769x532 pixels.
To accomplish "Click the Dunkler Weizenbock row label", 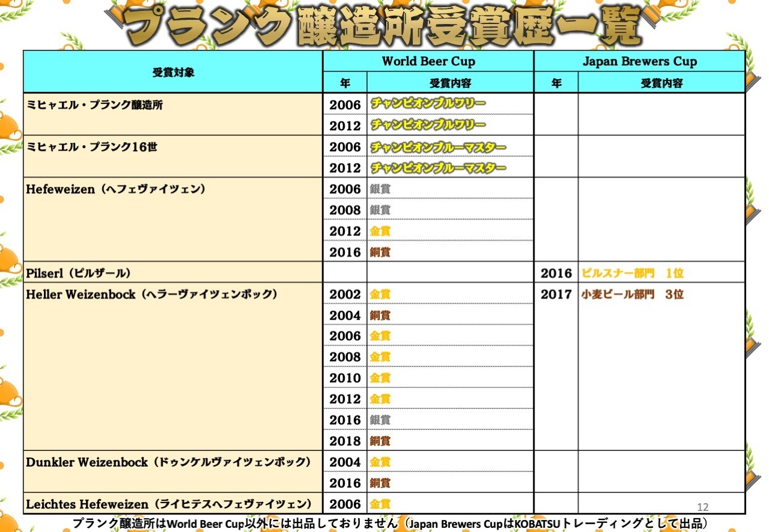I will pyautogui.click(x=168, y=462).
